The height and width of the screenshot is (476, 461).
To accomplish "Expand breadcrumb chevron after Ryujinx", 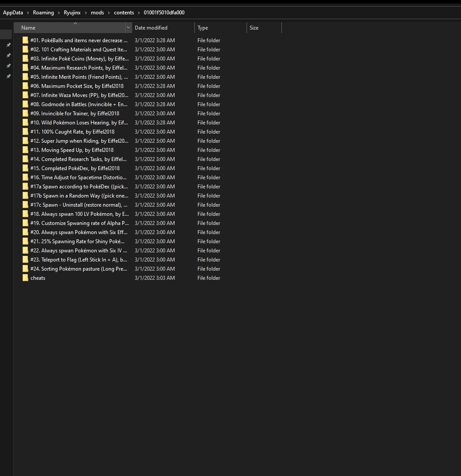I will (86, 13).
